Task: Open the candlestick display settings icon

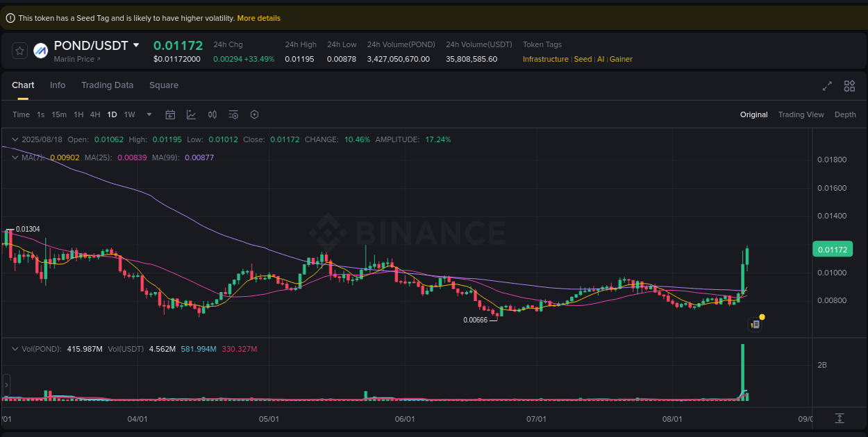Action: pyautogui.click(x=212, y=114)
